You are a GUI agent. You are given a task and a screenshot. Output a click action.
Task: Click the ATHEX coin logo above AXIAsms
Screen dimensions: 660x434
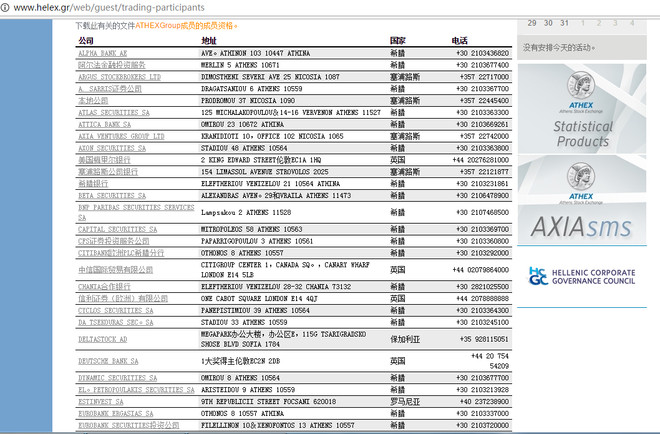coord(581,176)
